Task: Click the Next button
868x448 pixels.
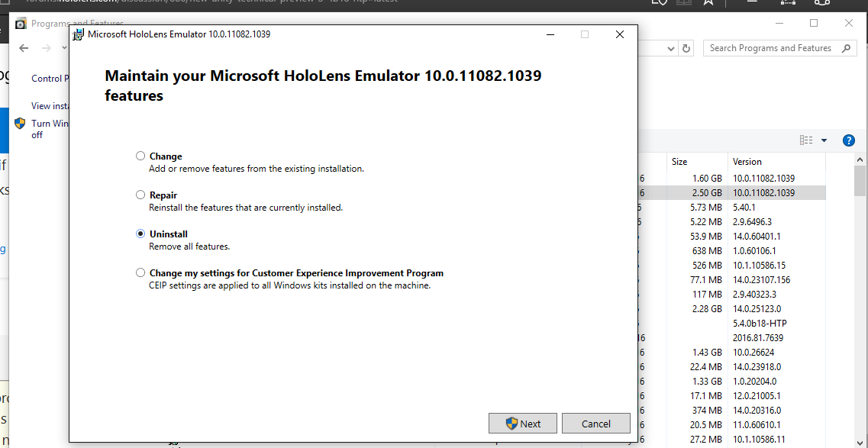Action: (x=523, y=424)
